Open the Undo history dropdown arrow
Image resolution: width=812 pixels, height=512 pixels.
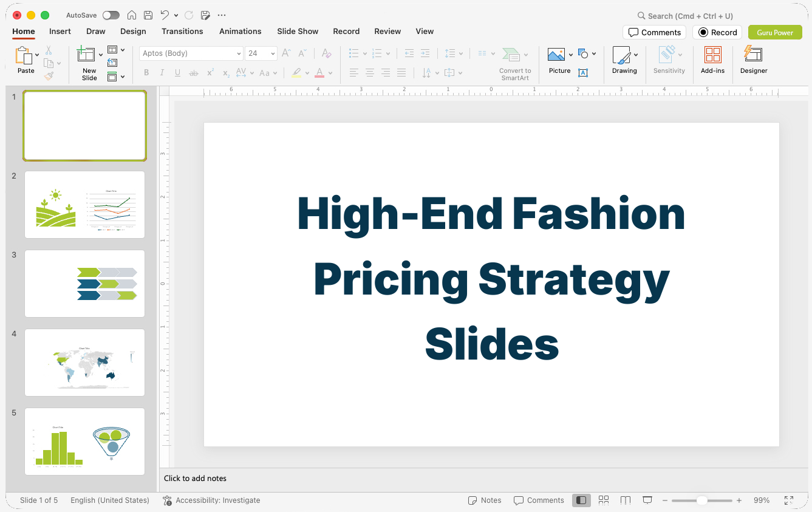176,15
